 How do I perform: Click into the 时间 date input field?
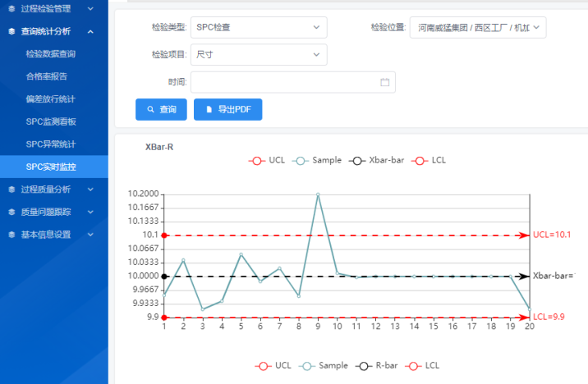(283, 82)
